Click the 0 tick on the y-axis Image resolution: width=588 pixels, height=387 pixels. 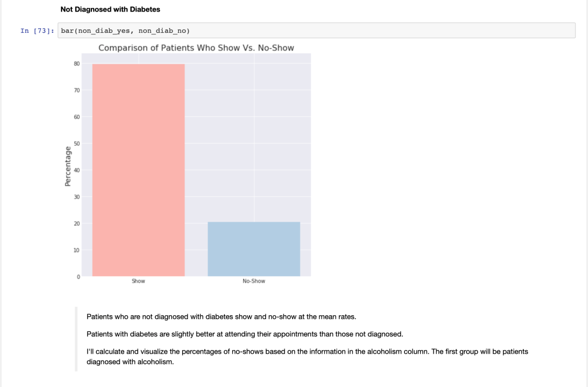click(78, 277)
